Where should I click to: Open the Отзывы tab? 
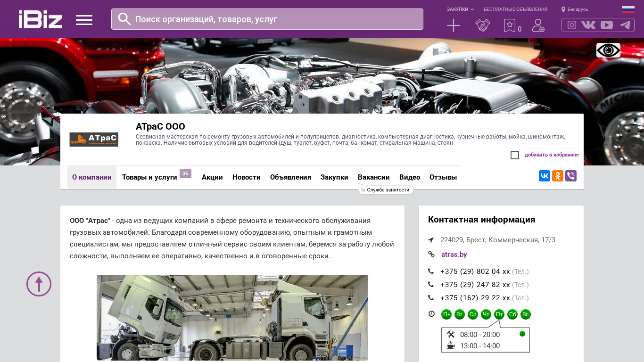point(443,177)
